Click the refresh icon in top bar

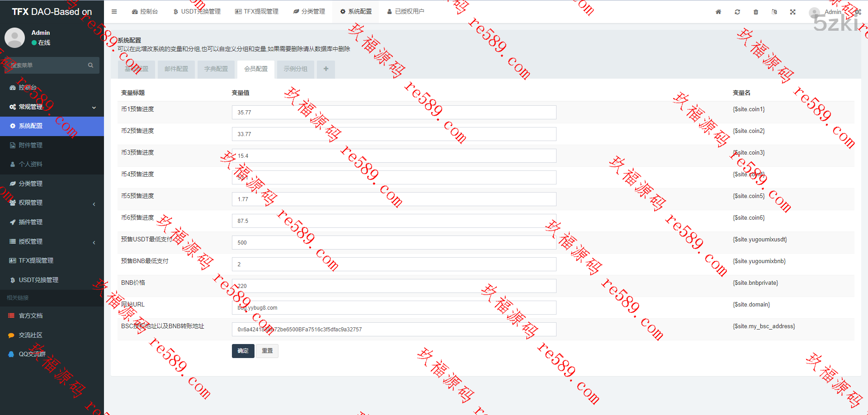click(x=737, y=12)
